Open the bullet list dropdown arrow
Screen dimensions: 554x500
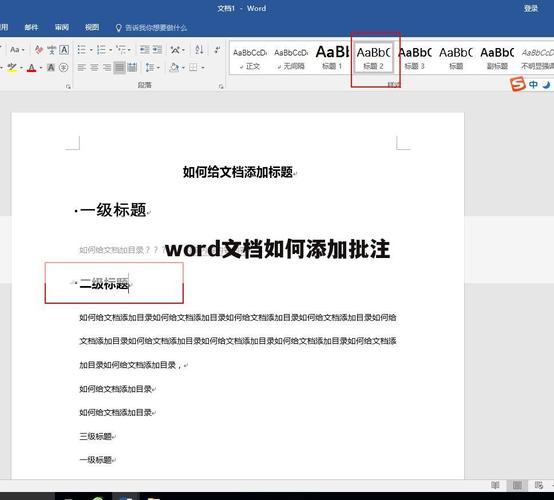click(x=91, y=49)
